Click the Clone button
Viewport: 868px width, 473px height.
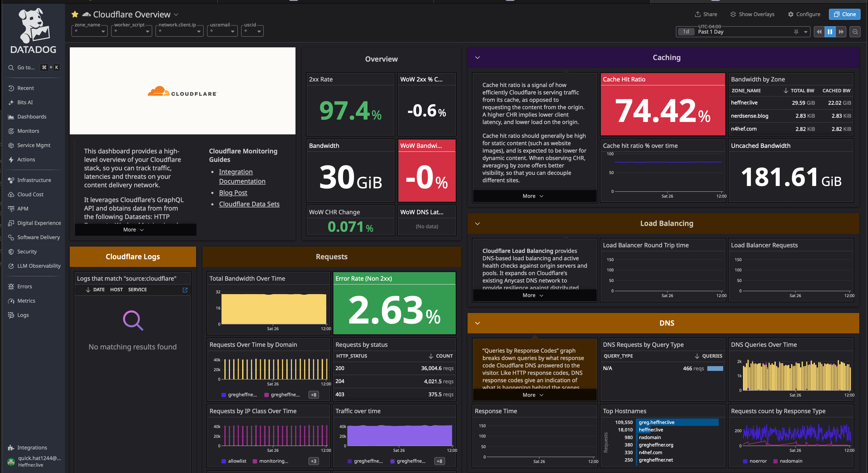(x=844, y=14)
